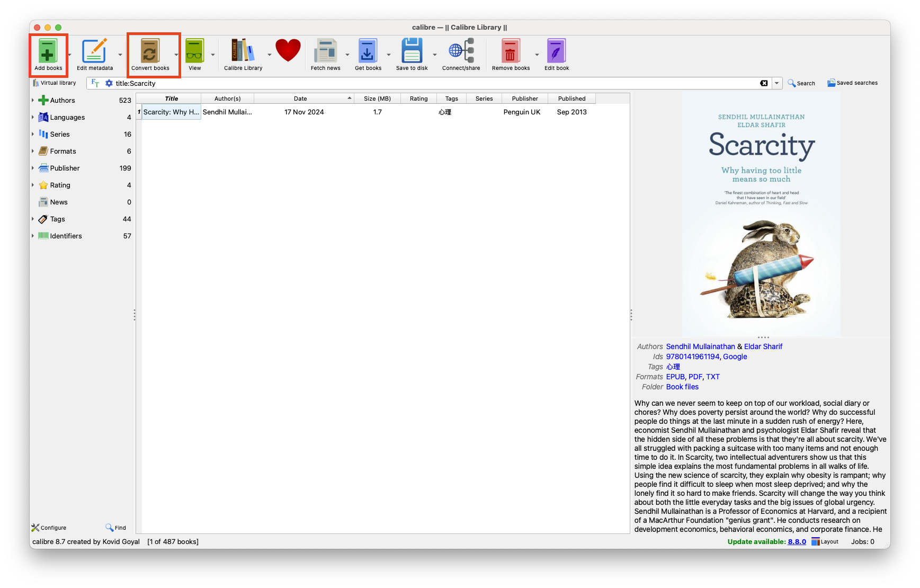920x588 pixels.
Task: Sort by Size (MB) column header
Action: pyautogui.click(x=377, y=99)
